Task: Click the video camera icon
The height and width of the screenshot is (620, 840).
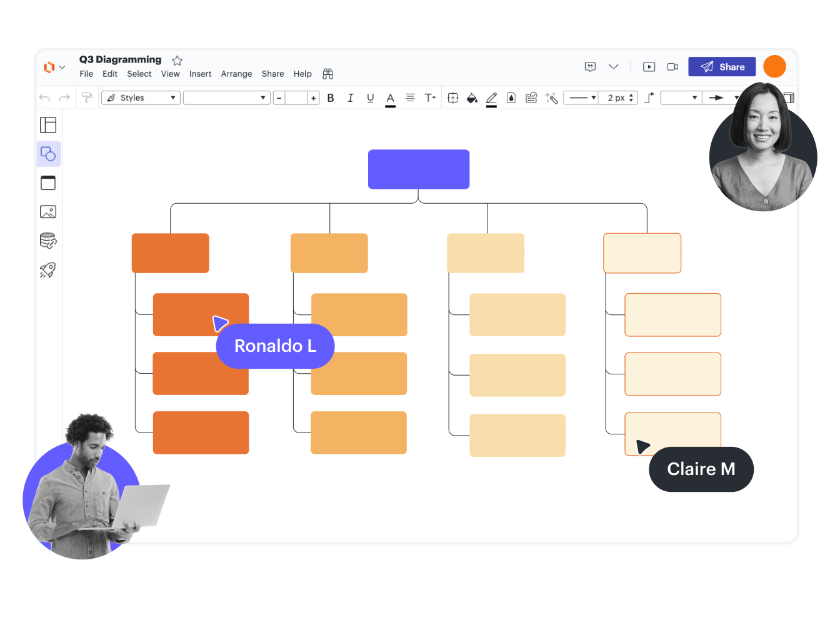Action: click(672, 67)
